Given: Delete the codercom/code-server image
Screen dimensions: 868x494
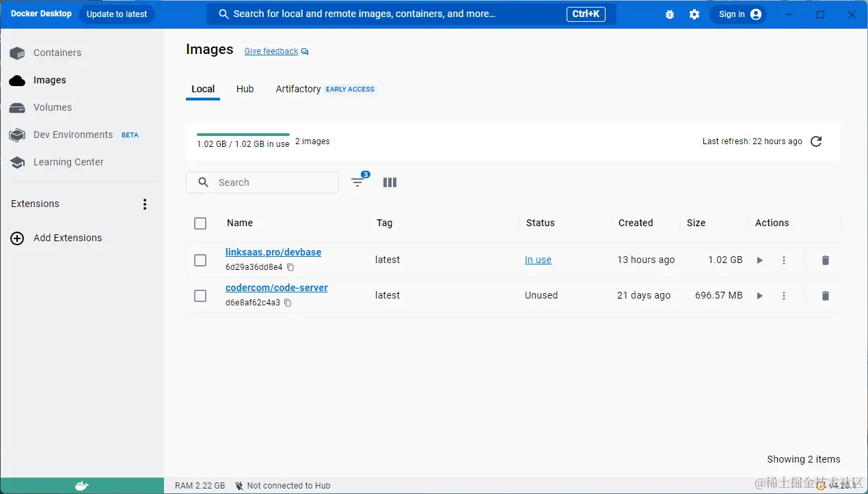Looking at the screenshot, I should click(826, 296).
